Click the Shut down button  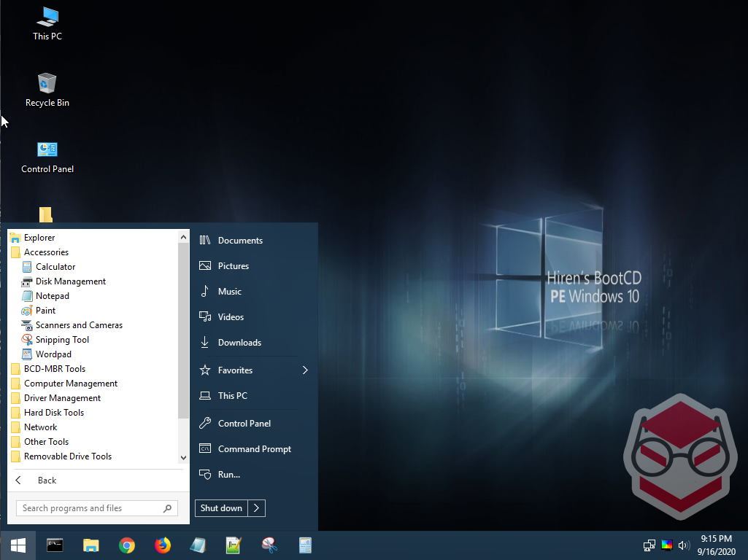click(221, 508)
